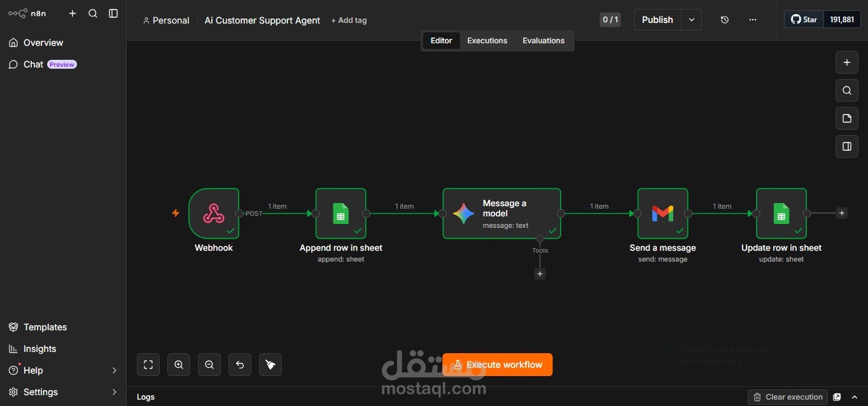
Task: Fit workflow to view
Action: coord(148,365)
